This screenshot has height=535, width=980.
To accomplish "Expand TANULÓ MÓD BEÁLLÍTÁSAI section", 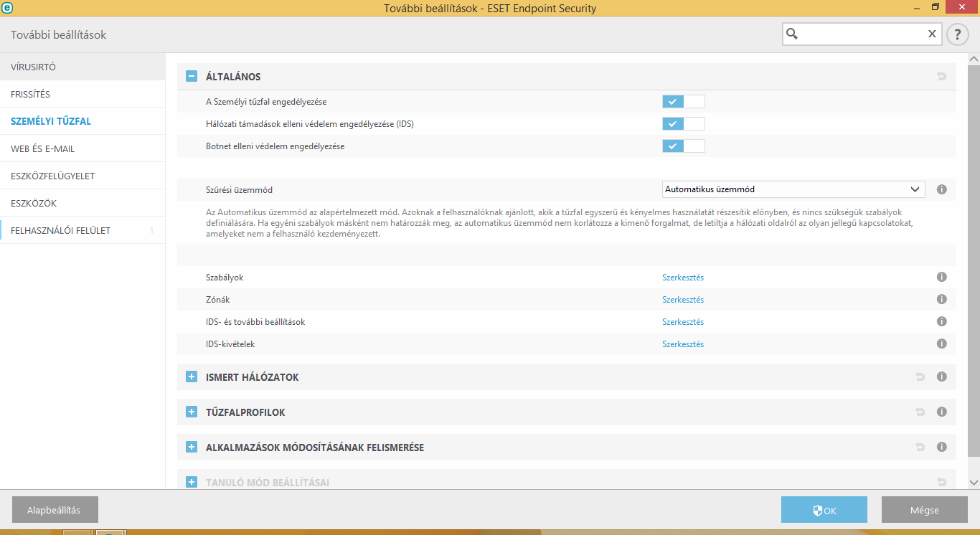I will point(192,482).
